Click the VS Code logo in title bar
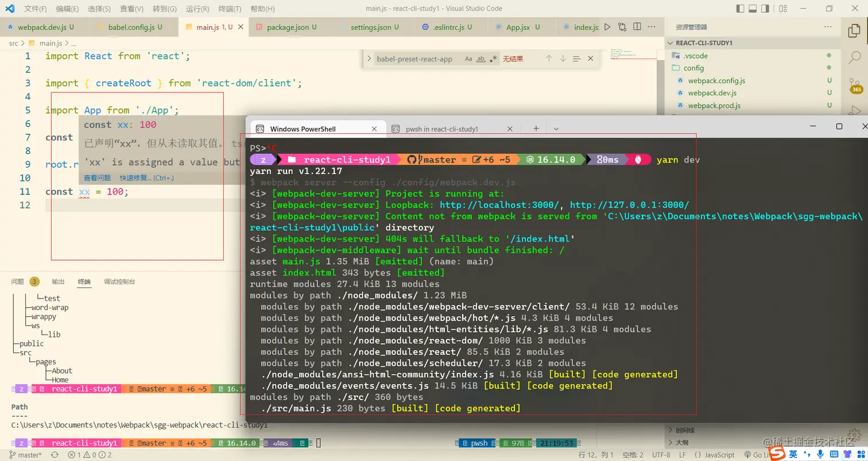The image size is (868, 461). coord(11,9)
